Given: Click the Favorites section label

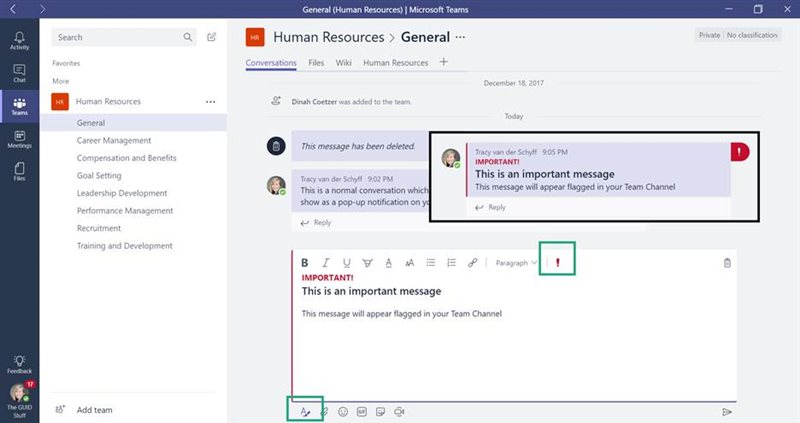Looking at the screenshot, I should [x=66, y=63].
